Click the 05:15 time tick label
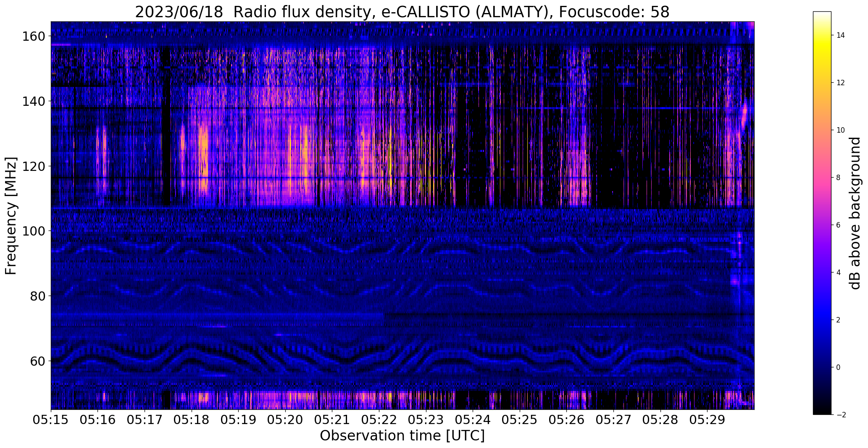868x448 pixels. 51,420
